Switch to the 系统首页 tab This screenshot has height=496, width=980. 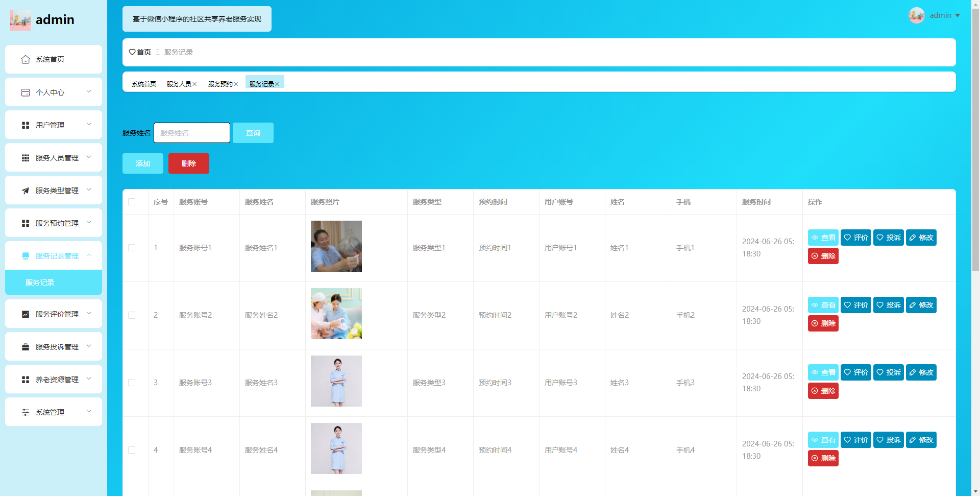pyautogui.click(x=144, y=84)
